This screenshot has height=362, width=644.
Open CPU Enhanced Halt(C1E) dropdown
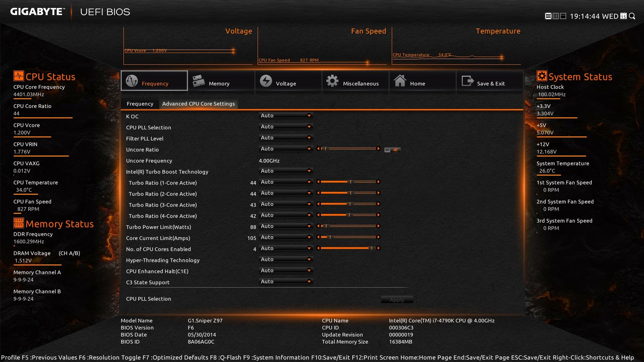(286, 270)
